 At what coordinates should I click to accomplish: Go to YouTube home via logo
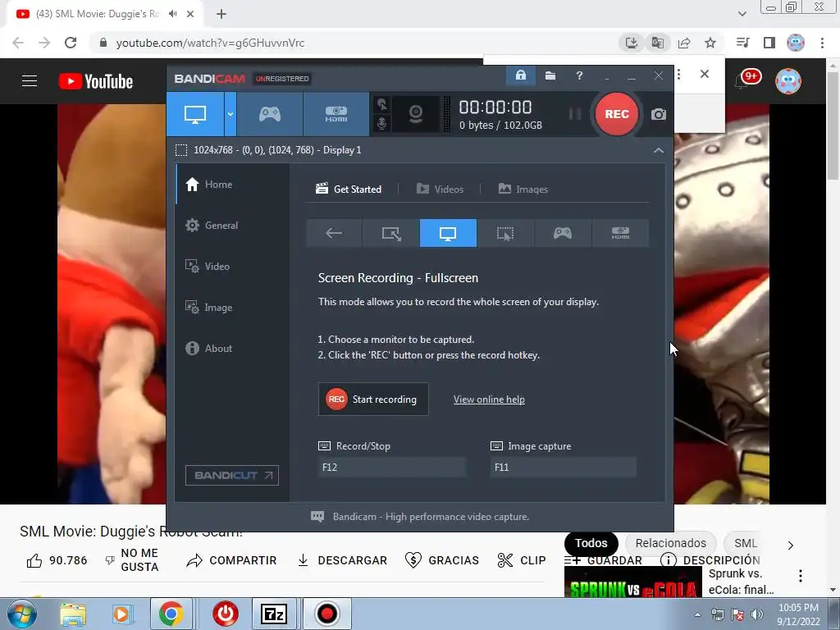point(96,81)
